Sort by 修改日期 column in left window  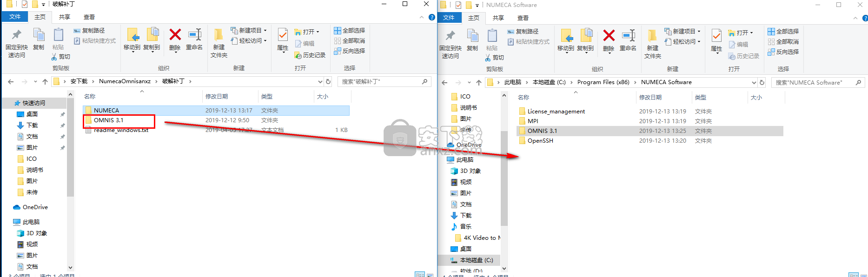217,97
